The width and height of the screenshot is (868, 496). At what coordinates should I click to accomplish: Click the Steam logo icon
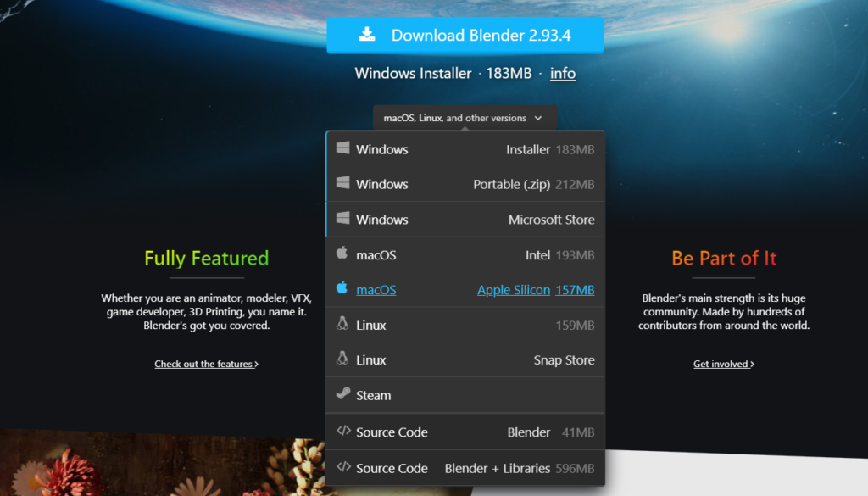(342, 394)
